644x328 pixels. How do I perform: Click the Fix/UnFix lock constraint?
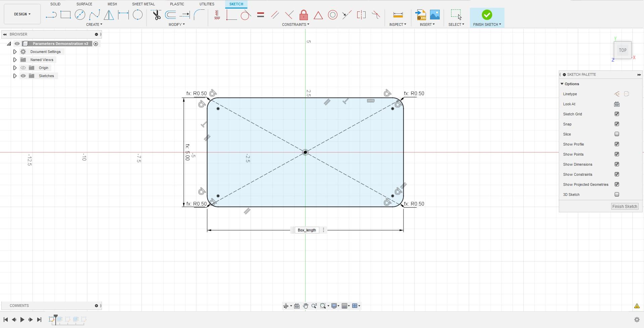pyautogui.click(x=304, y=15)
